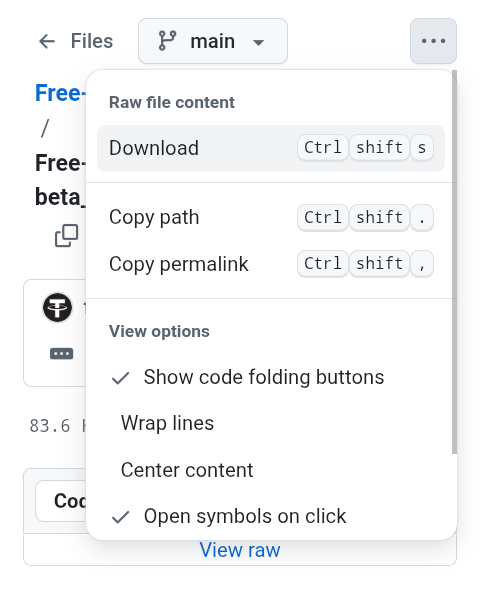Click the checkmark beside Open symbols on click
This screenshot has height=604, width=480.
tap(120, 517)
